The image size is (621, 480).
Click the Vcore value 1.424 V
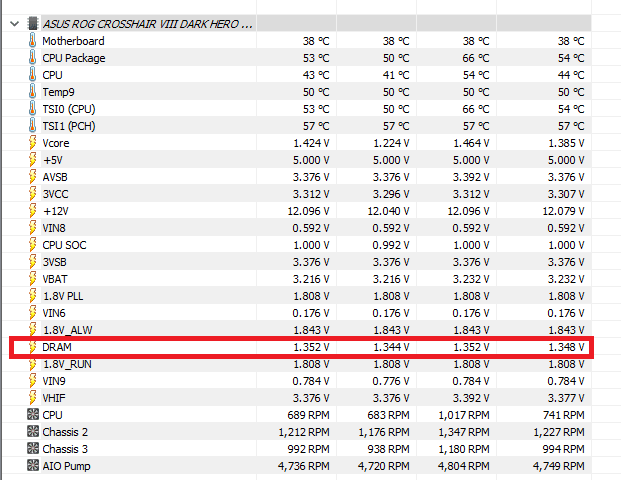(311, 143)
